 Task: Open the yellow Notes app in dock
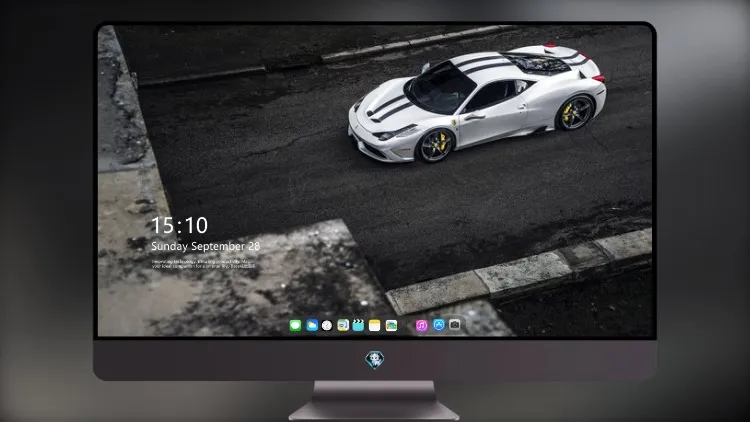(375, 325)
